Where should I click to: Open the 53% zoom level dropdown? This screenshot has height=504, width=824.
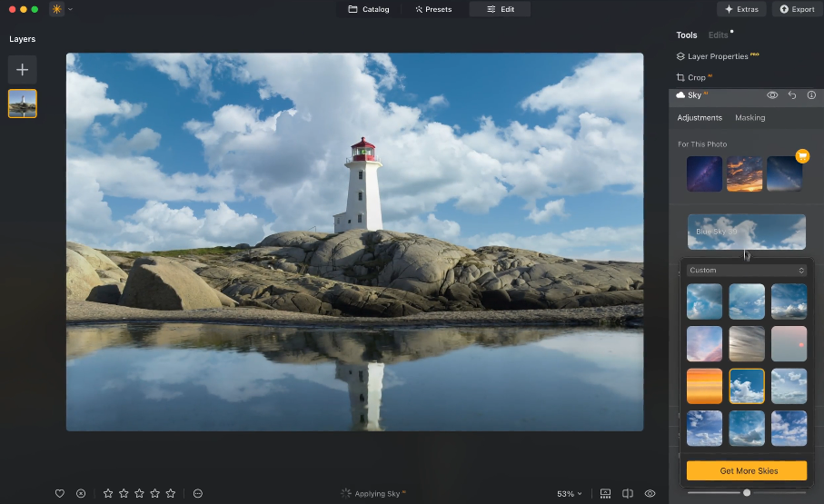(570, 493)
